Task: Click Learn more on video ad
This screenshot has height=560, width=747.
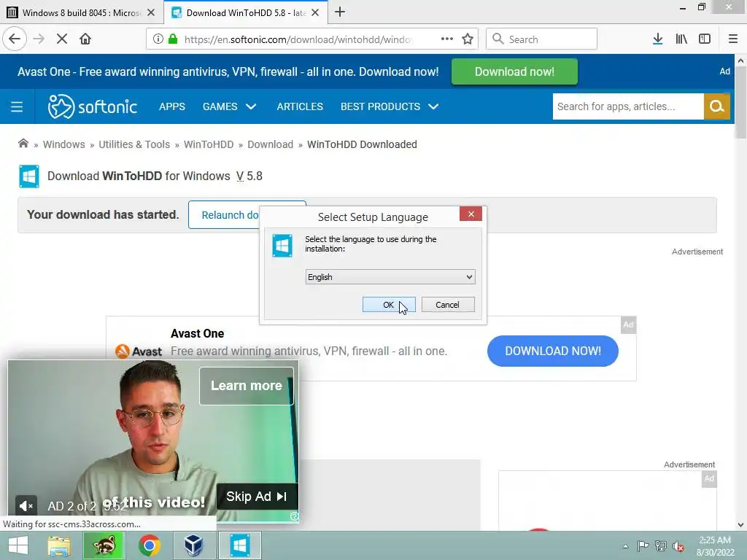Action: tap(247, 386)
